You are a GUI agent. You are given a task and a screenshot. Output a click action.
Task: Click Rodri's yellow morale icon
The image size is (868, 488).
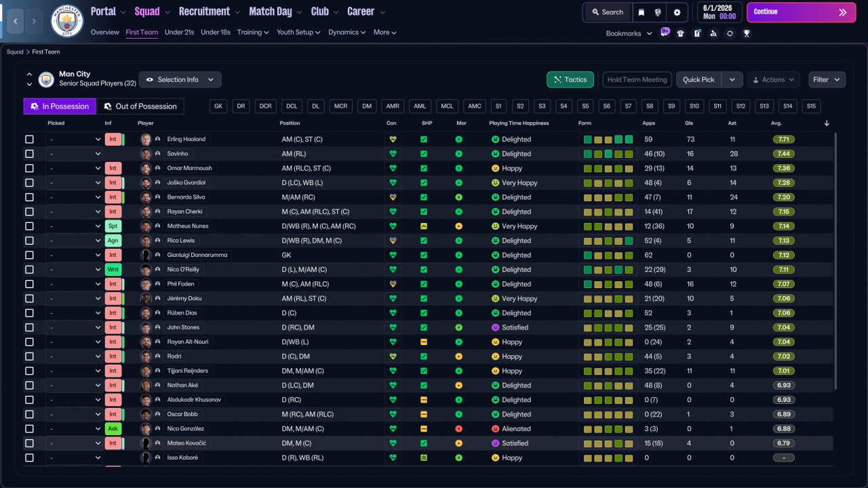point(458,357)
